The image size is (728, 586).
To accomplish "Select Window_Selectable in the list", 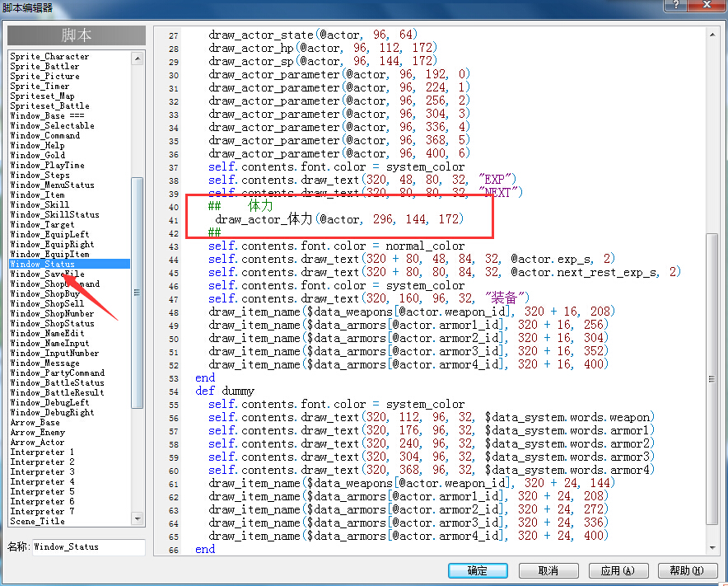I will [x=52, y=125].
